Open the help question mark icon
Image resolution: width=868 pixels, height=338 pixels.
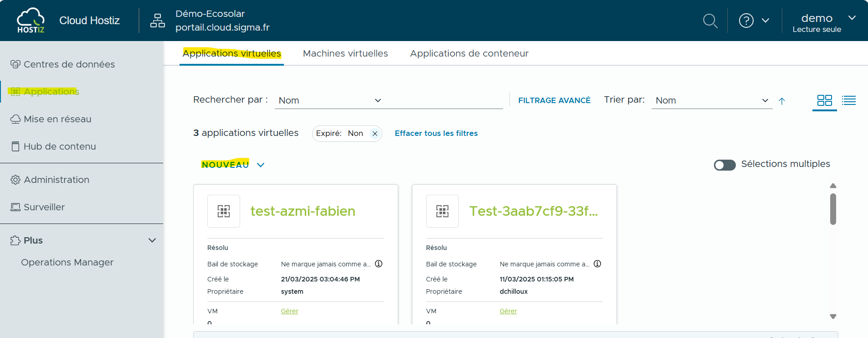746,21
